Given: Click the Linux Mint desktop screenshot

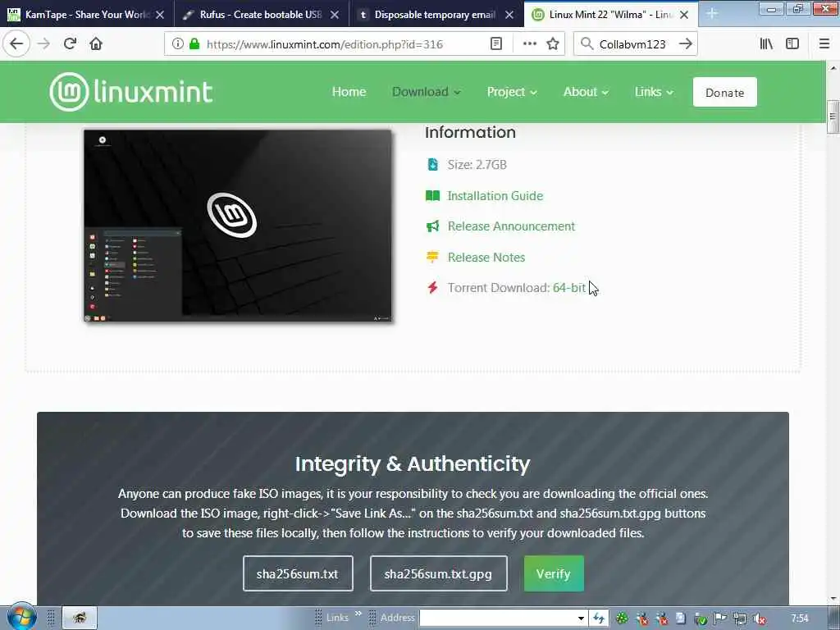Looking at the screenshot, I should (x=237, y=226).
